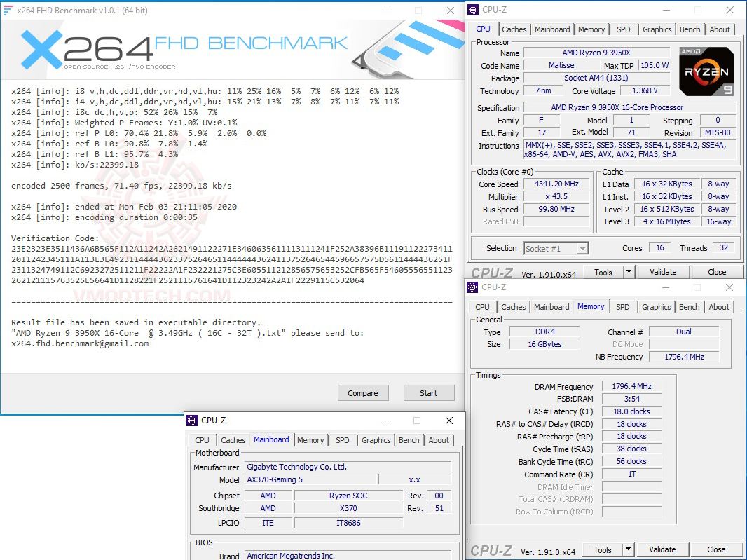This screenshot has height=560, width=747.
Task: Open the SPD tab in the Mainboard CPU-Z window
Action: 342,440
